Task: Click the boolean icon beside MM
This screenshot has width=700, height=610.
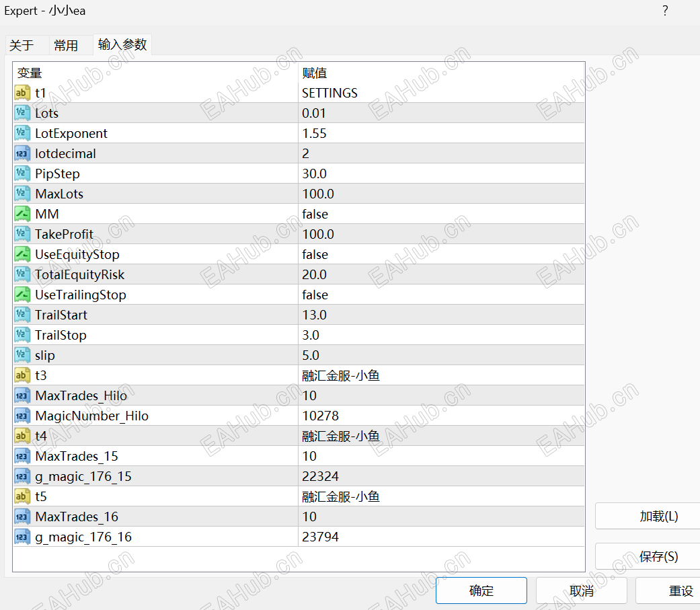Action: click(x=22, y=214)
